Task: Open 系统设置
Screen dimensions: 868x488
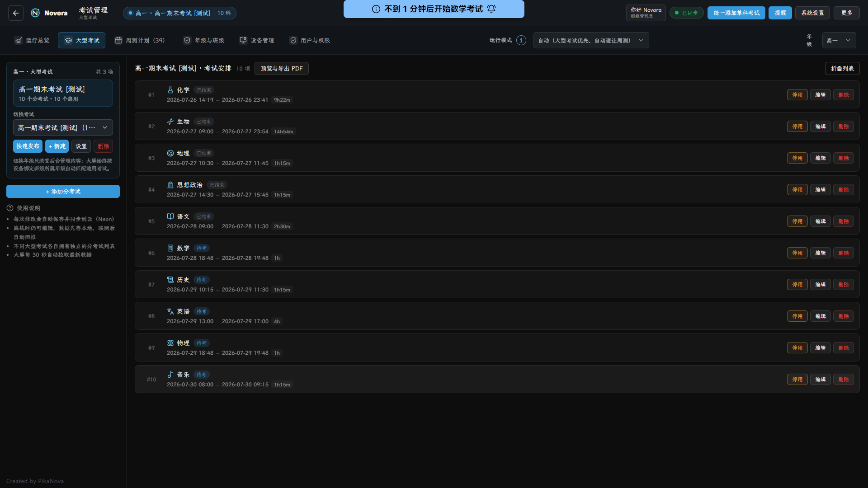Action: (x=812, y=13)
